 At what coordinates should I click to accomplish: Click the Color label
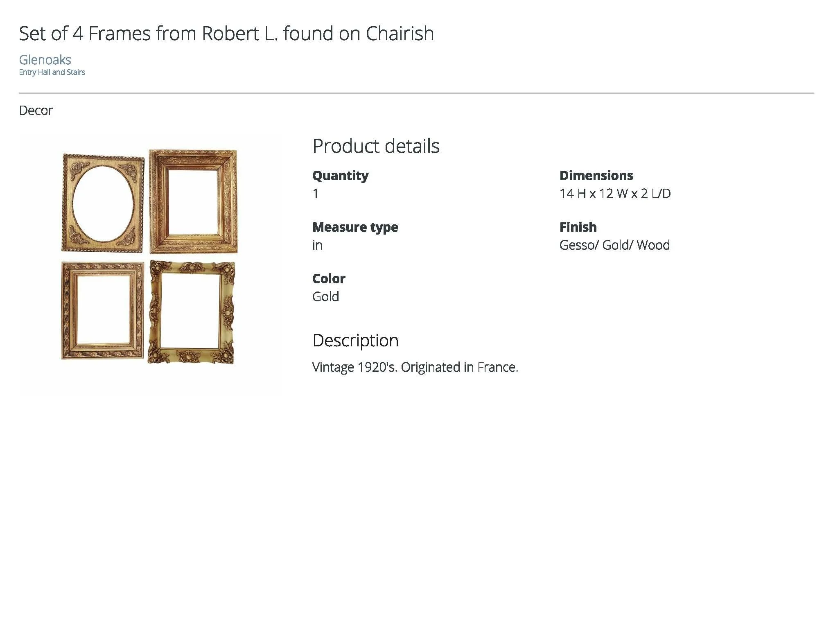pyautogui.click(x=329, y=279)
